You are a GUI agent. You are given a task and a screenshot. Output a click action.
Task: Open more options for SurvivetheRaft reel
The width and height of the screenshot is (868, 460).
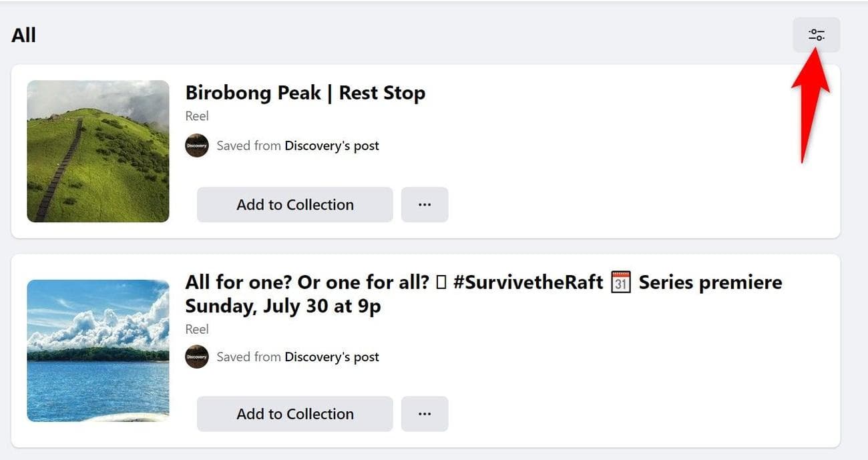[x=425, y=414]
